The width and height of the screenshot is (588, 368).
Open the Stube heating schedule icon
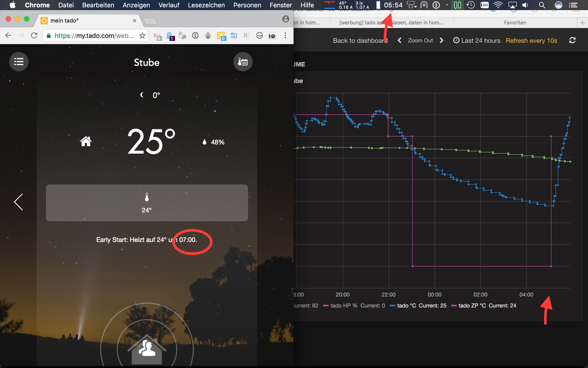243,61
